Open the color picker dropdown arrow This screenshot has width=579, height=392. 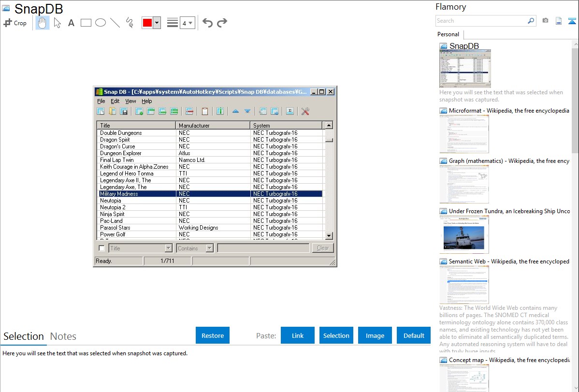(157, 23)
